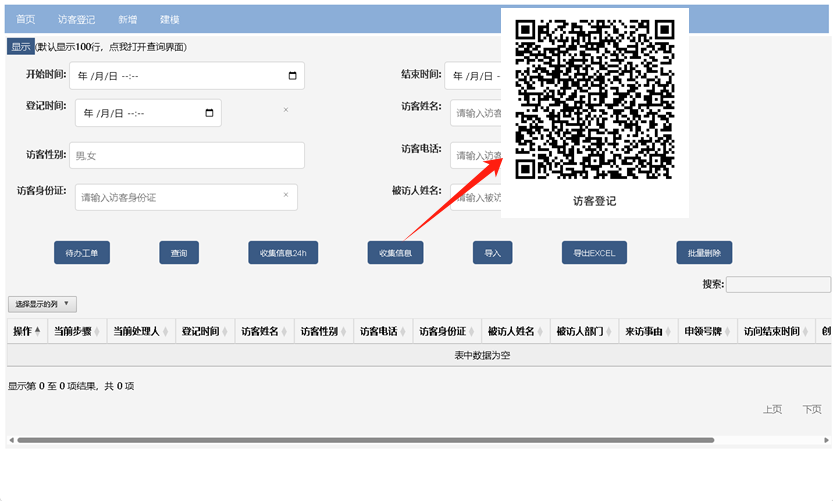Open the 选择显示的列 dropdown
Image resolution: width=833 pixels, height=501 pixels.
42,304
